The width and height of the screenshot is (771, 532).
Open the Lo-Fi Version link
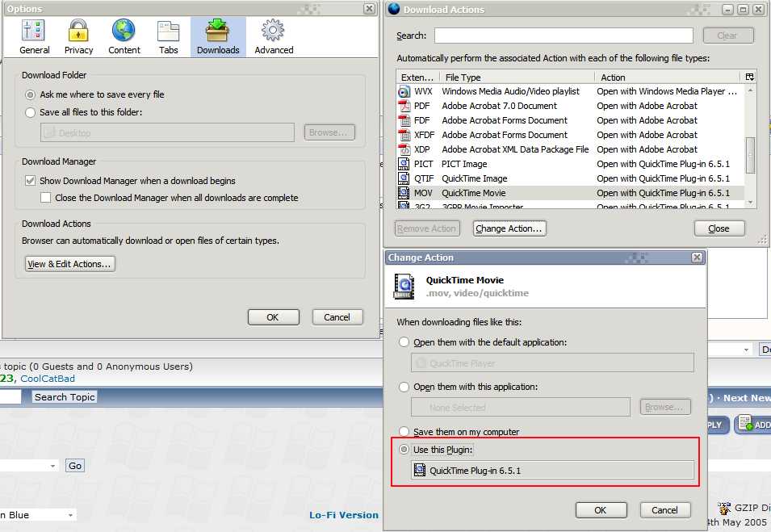point(344,515)
